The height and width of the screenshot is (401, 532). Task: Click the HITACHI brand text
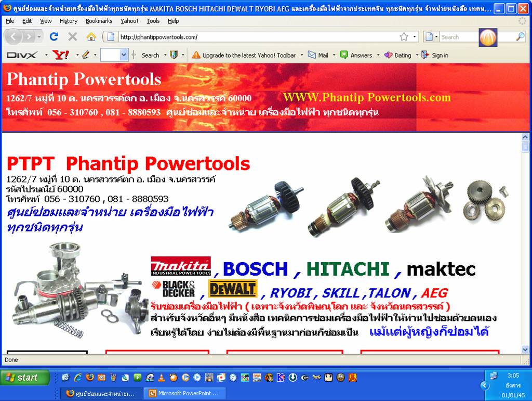coord(348,269)
